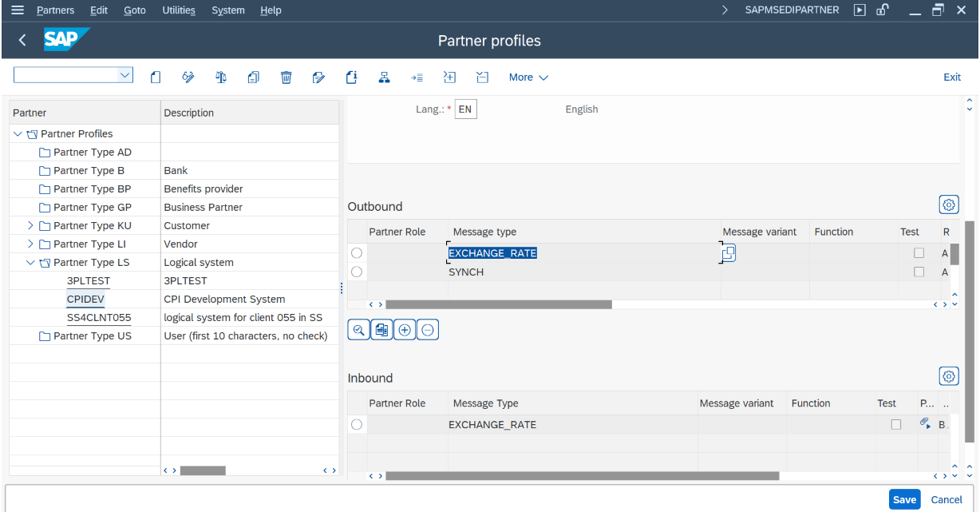Open the Utilities menu

179,10
